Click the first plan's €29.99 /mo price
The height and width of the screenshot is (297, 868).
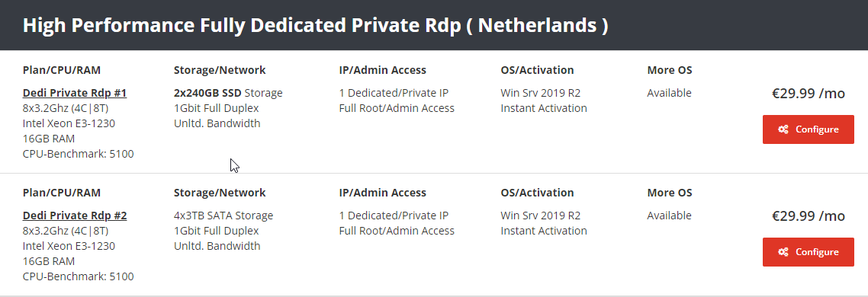(809, 94)
